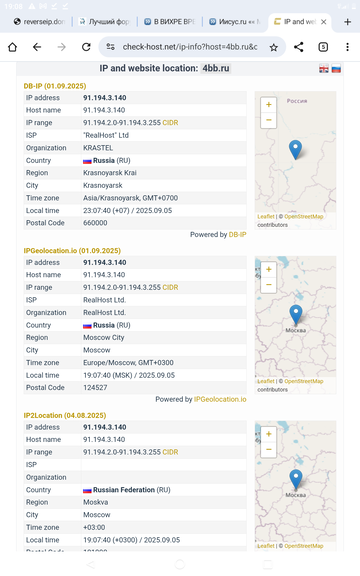
Task: Open Leaflet link under the IPGeolocation.io map
Action: (266, 381)
